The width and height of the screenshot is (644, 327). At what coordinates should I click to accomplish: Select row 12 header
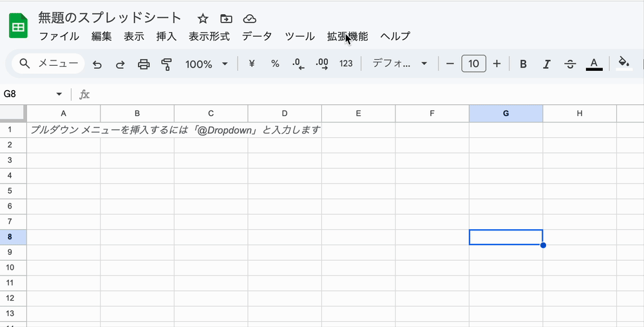[x=13, y=298]
